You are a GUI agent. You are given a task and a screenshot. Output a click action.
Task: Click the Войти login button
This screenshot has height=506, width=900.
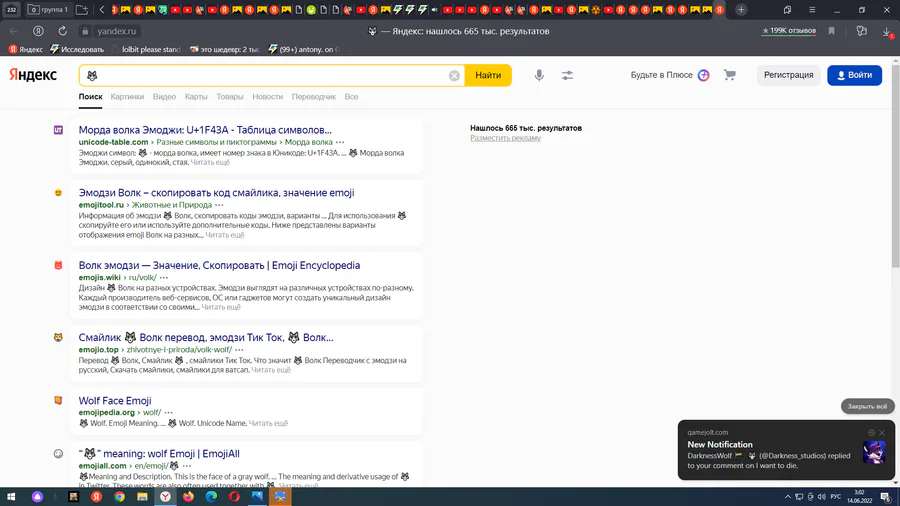point(854,75)
